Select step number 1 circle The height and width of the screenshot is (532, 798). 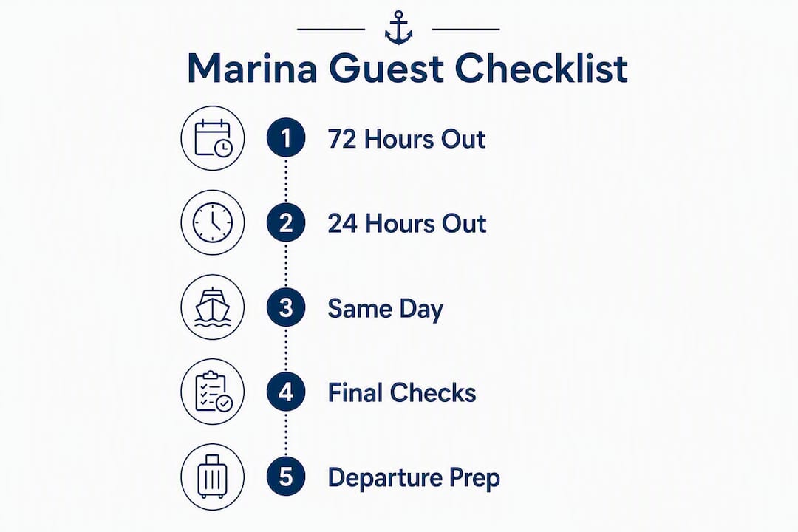[x=286, y=138]
